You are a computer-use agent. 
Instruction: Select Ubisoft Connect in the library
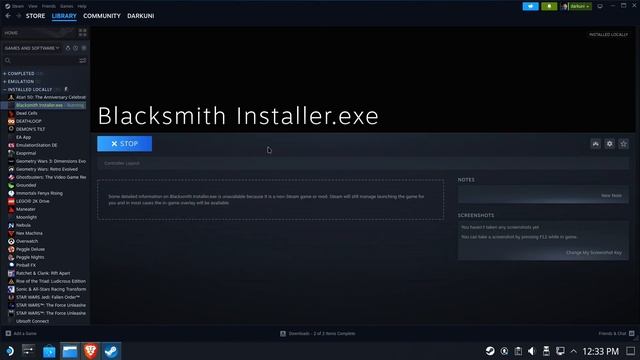pyautogui.click(x=32, y=321)
